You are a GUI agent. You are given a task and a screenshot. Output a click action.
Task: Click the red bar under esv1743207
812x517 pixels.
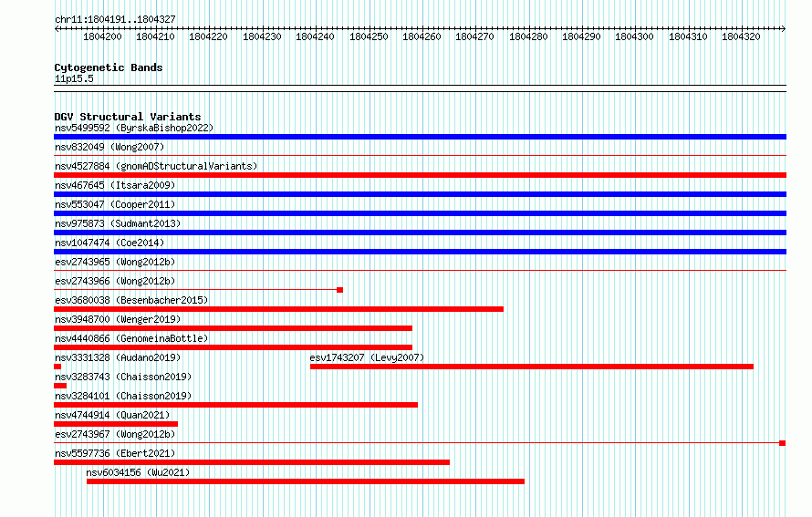click(x=532, y=367)
